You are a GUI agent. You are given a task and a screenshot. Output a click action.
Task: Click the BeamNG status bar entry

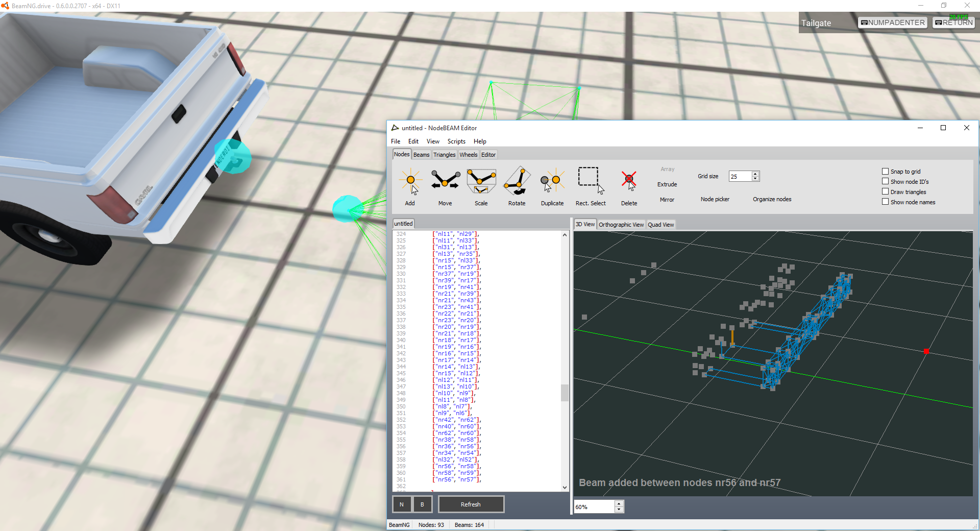[x=399, y=525]
